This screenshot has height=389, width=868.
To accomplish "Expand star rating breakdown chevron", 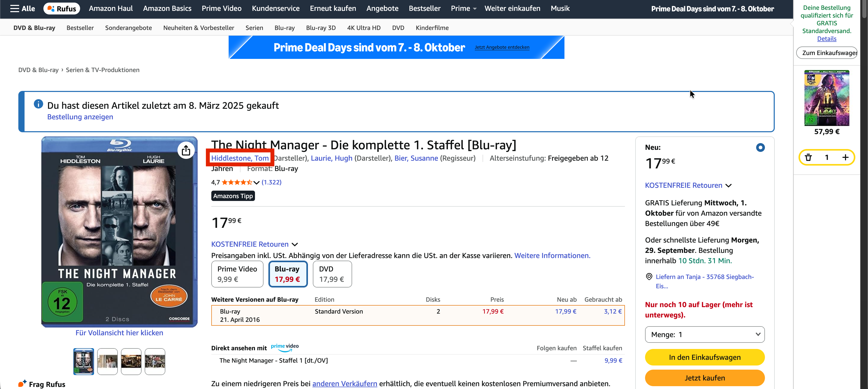I will 257,183.
